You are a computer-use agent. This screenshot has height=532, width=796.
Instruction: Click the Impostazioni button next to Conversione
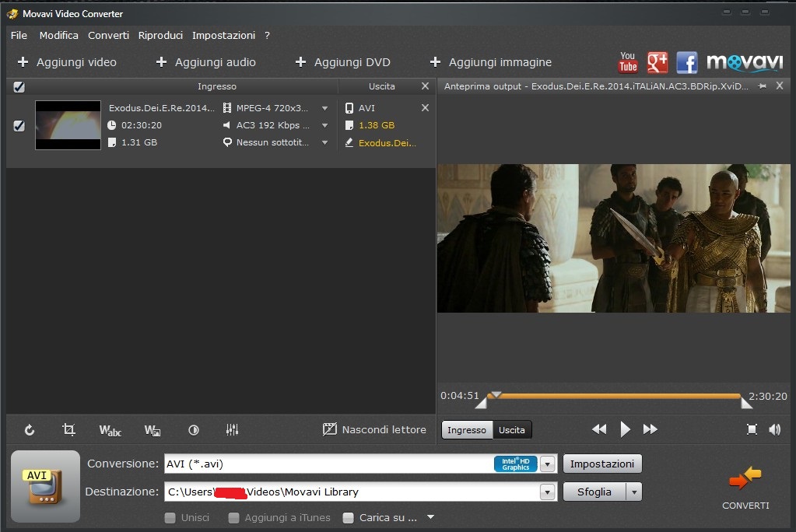coord(602,464)
